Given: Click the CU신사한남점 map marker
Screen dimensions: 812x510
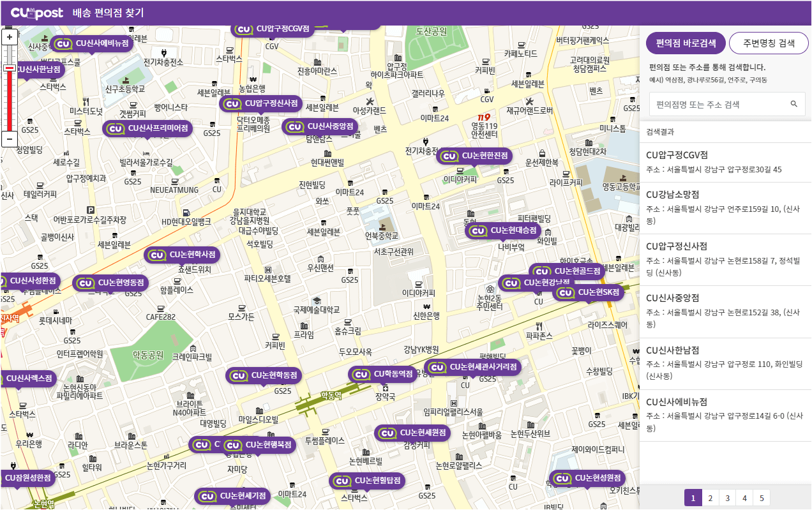Looking at the screenshot, I should (x=32, y=69).
